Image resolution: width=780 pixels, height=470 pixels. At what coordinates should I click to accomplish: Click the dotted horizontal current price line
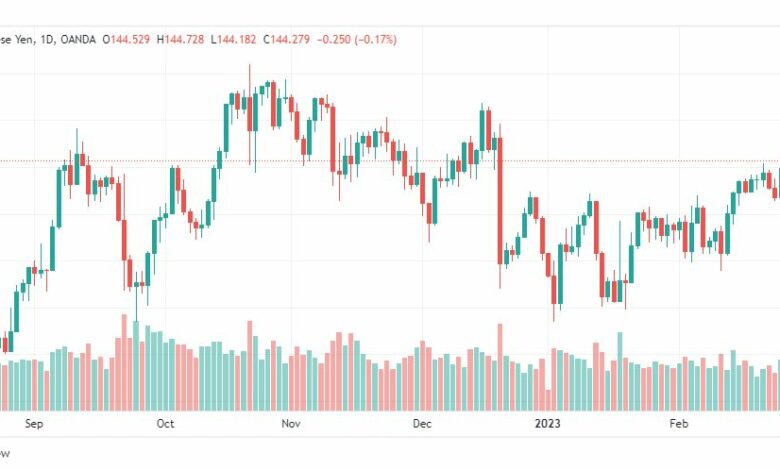coord(390,161)
